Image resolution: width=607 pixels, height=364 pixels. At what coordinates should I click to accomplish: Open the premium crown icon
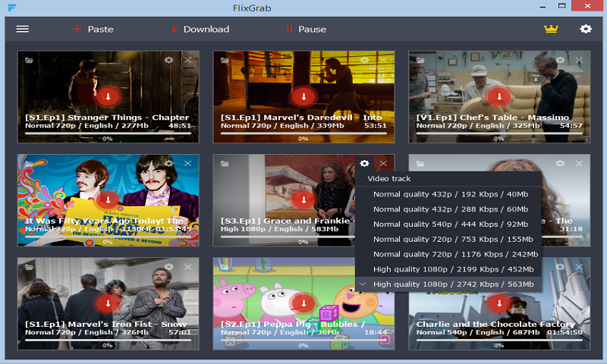tap(551, 29)
